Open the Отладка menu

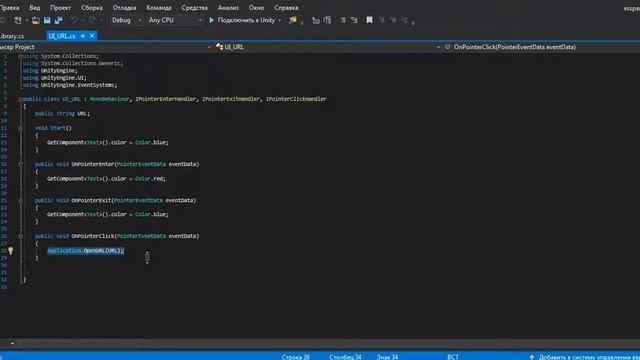pos(124,8)
